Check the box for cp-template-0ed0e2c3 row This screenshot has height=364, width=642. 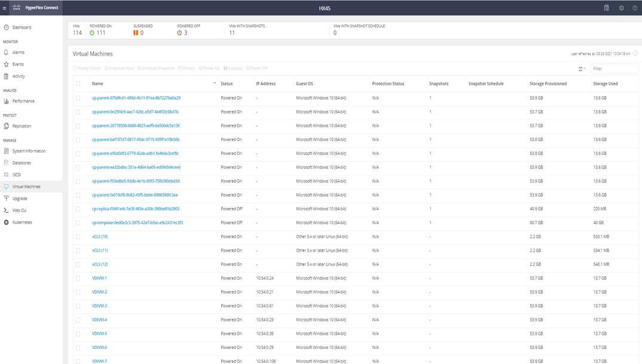(x=78, y=223)
